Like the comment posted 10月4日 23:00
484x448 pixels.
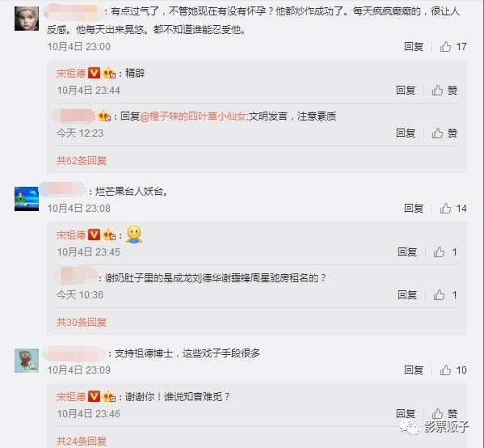click(452, 47)
